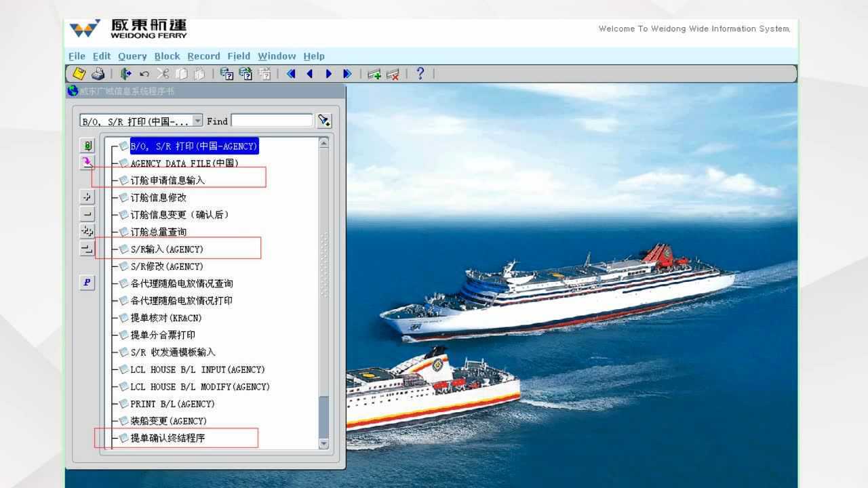Open the Window menu
This screenshot has height=488, width=868.
[276, 56]
